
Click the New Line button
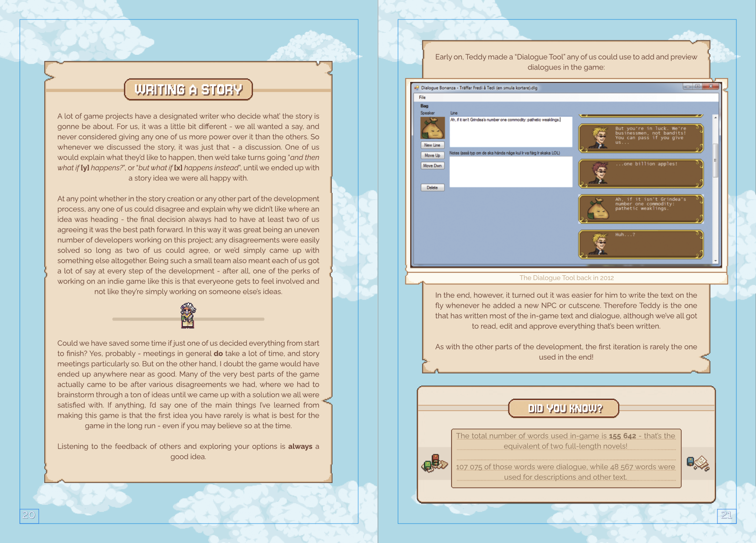pyautogui.click(x=433, y=145)
